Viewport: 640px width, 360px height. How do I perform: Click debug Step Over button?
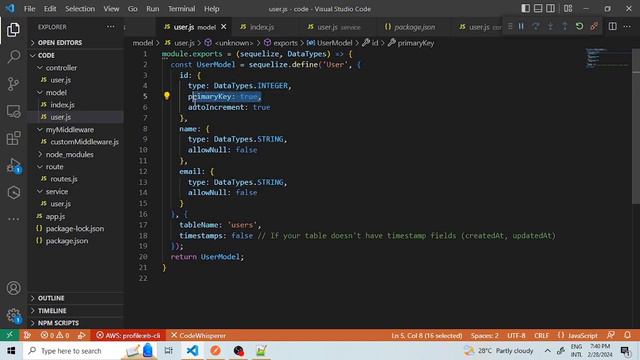tap(536, 27)
